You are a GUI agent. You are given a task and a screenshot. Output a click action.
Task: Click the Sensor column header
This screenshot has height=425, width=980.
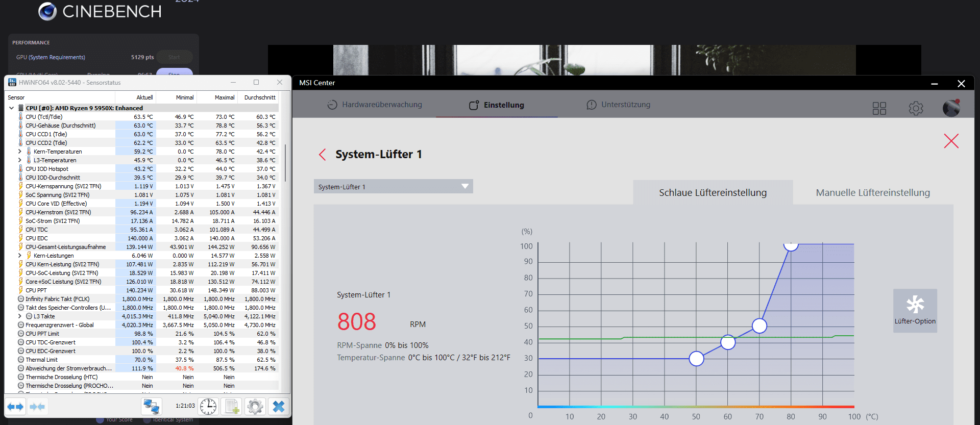[x=60, y=97]
